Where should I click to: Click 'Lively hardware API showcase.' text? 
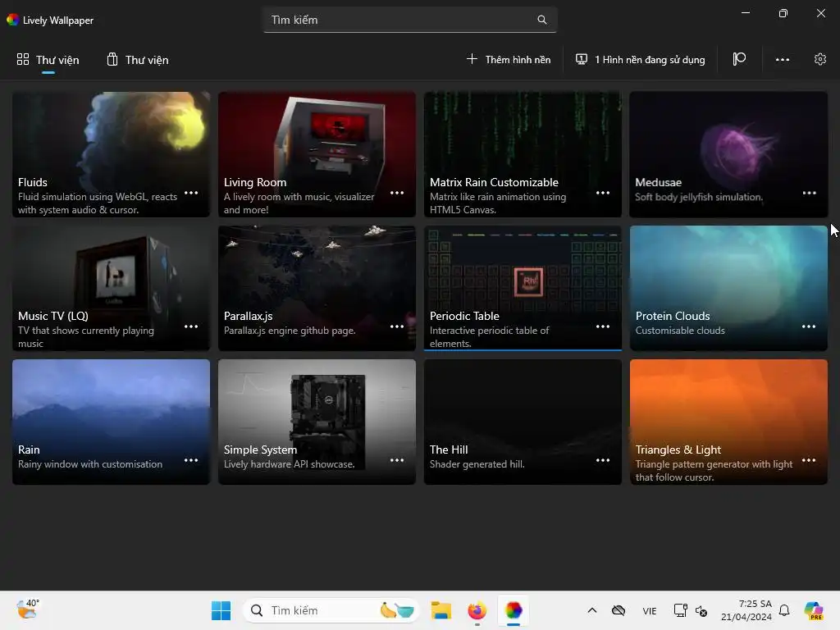[x=290, y=464]
